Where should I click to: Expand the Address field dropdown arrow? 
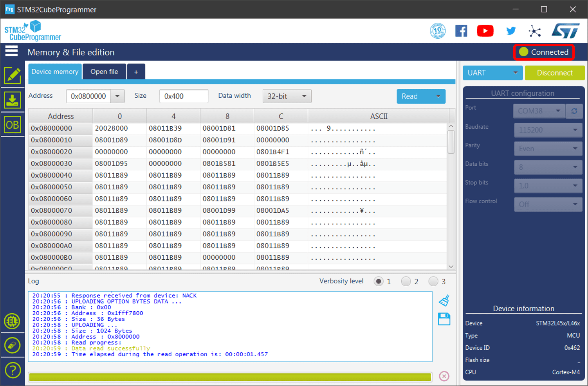(117, 96)
